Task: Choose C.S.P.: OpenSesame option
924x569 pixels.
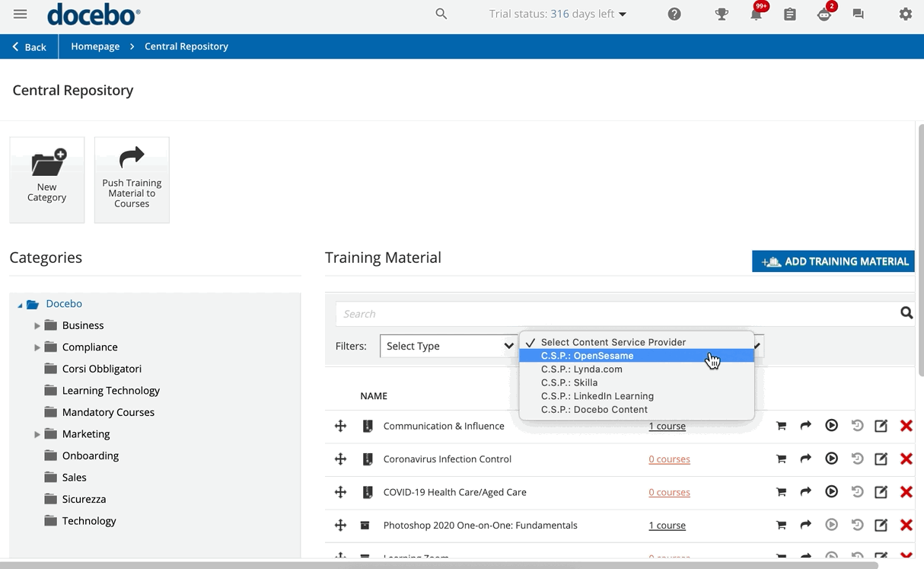Action: tap(587, 356)
